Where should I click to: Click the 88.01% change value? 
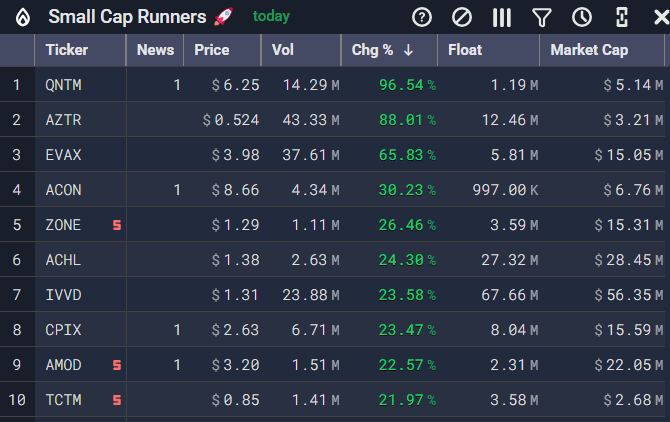407,120
